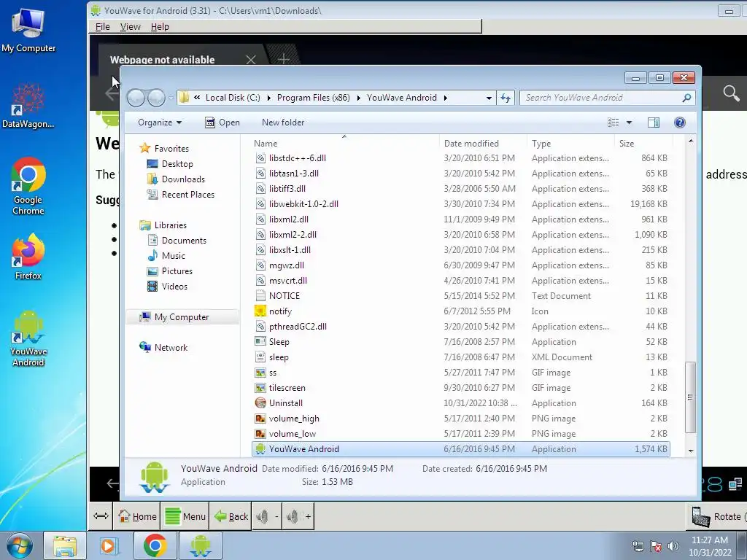
Task: Open the Organize dropdown menu
Action: point(160,122)
